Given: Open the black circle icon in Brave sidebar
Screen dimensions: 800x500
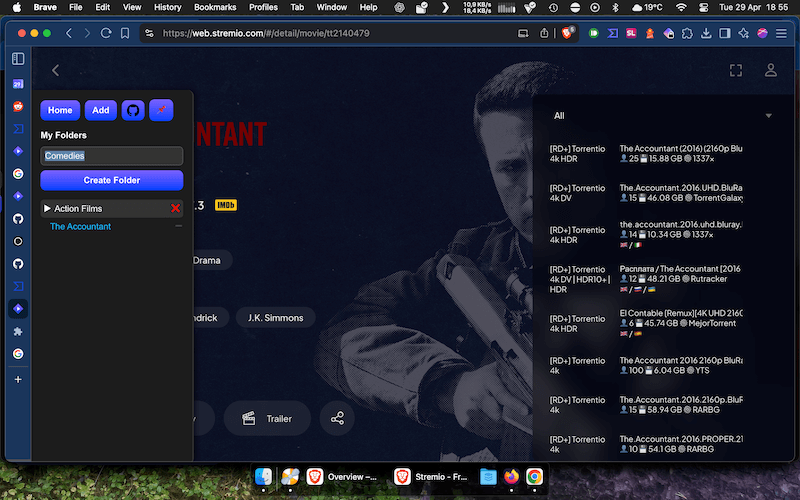Looking at the screenshot, I should [x=18, y=241].
